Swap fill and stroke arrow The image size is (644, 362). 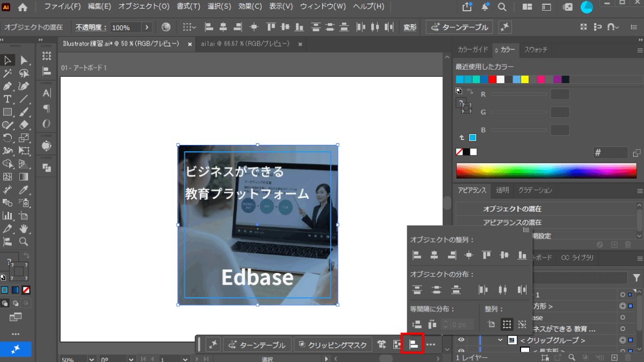pyautogui.click(x=27, y=256)
